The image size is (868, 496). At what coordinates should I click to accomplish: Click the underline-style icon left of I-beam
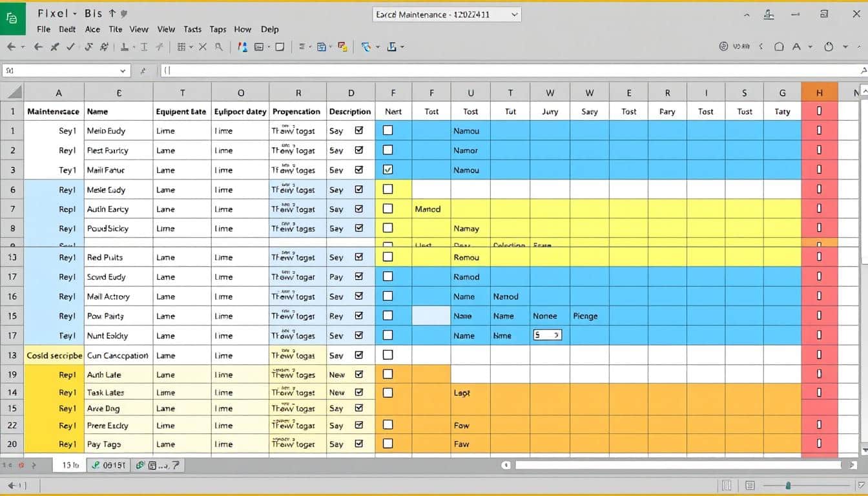[x=125, y=47]
